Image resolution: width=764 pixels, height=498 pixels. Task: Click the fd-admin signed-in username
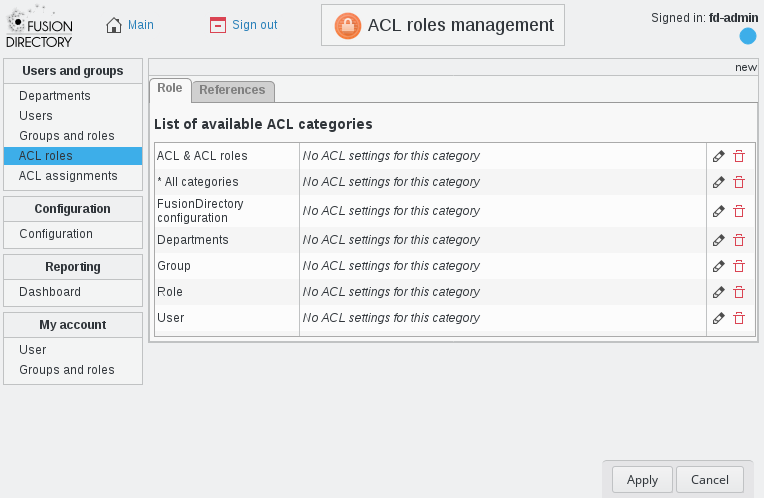click(733, 18)
